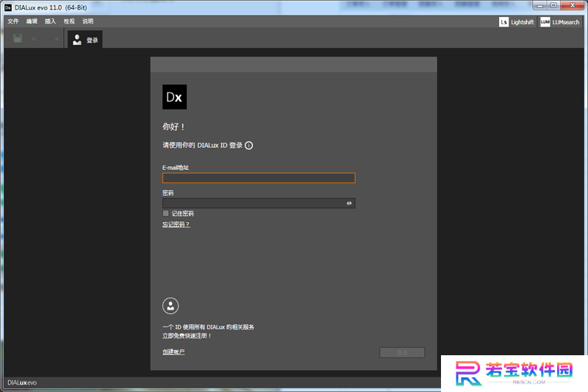588x392 pixels.
Task: Click the redo arrow toolbar icon
Action: tap(54, 39)
